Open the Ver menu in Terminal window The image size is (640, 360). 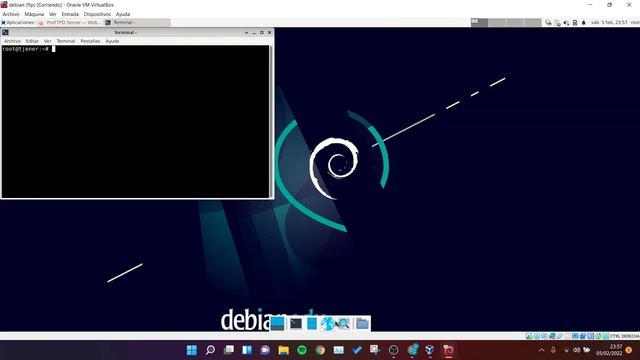(x=48, y=41)
